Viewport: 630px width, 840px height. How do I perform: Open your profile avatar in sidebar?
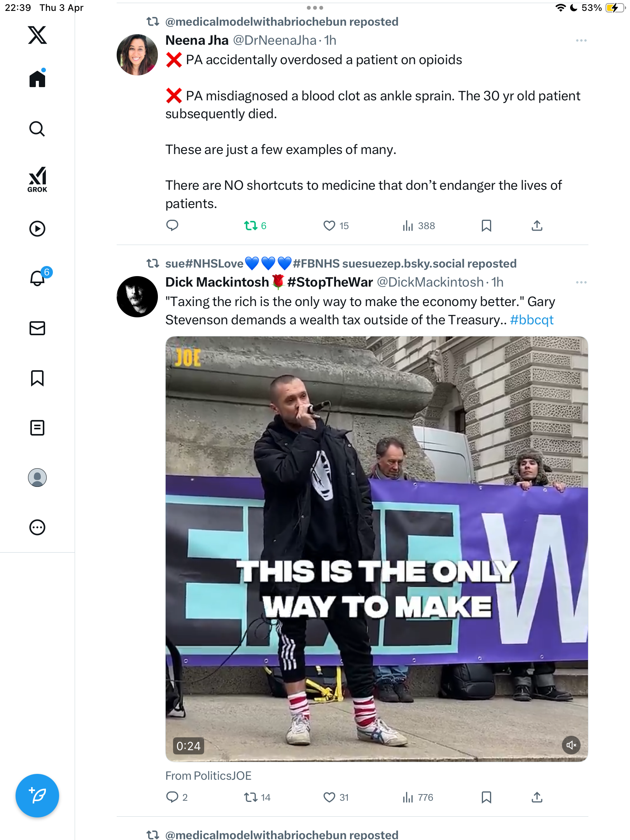click(37, 478)
